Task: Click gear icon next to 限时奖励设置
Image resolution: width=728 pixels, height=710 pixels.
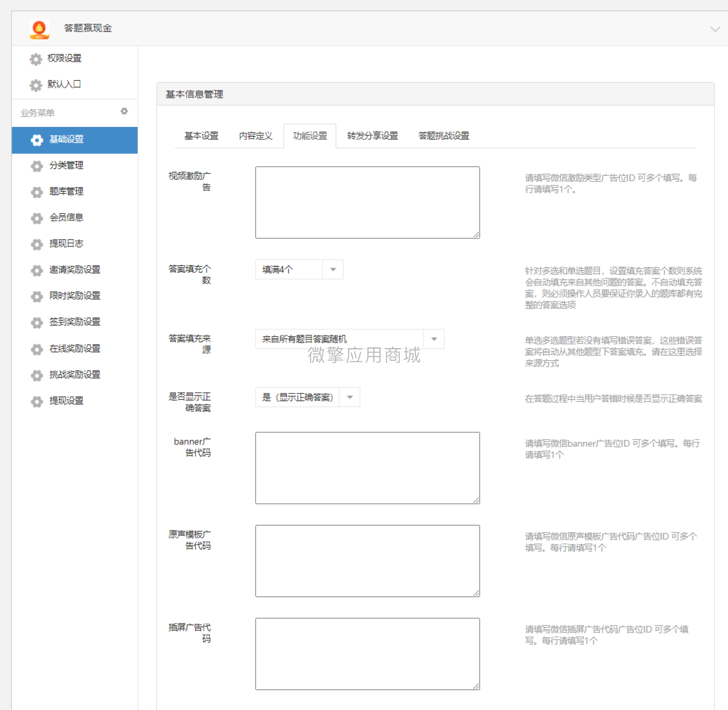Action: (x=37, y=296)
